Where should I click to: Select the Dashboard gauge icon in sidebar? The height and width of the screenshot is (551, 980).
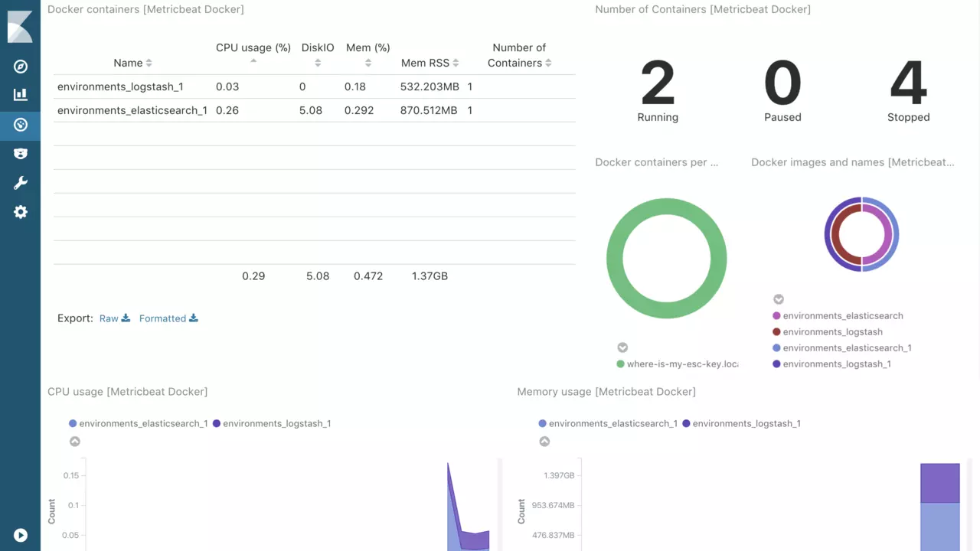[x=21, y=125]
